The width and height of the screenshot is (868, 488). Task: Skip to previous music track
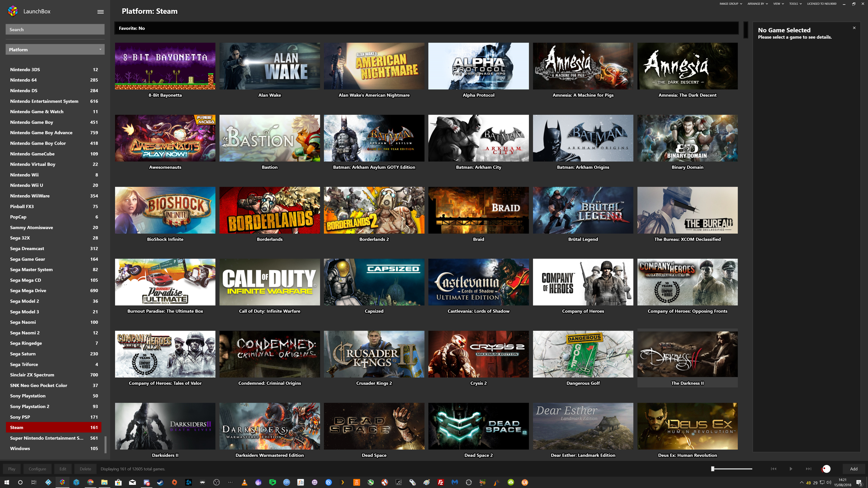[773, 469]
